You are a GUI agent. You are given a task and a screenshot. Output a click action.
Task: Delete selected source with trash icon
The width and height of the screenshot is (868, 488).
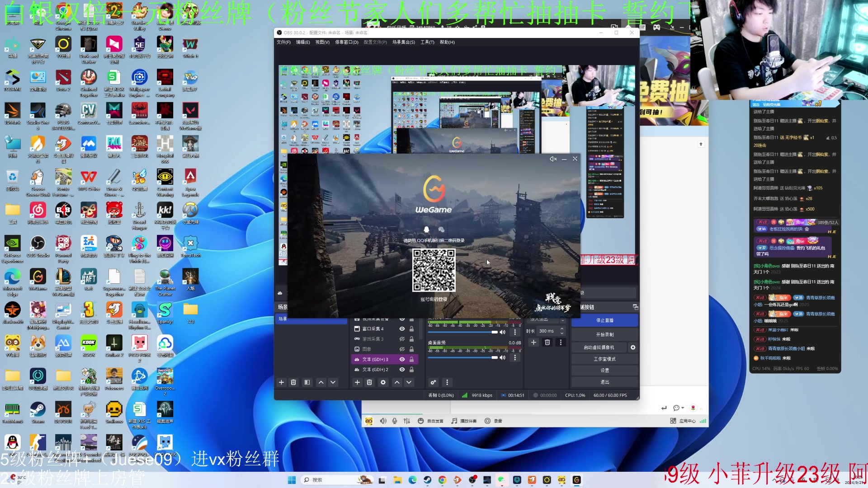369,382
